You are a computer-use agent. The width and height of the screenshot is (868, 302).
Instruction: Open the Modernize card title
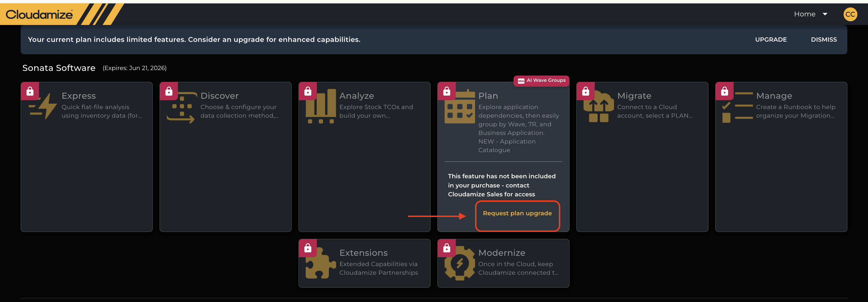pos(502,253)
